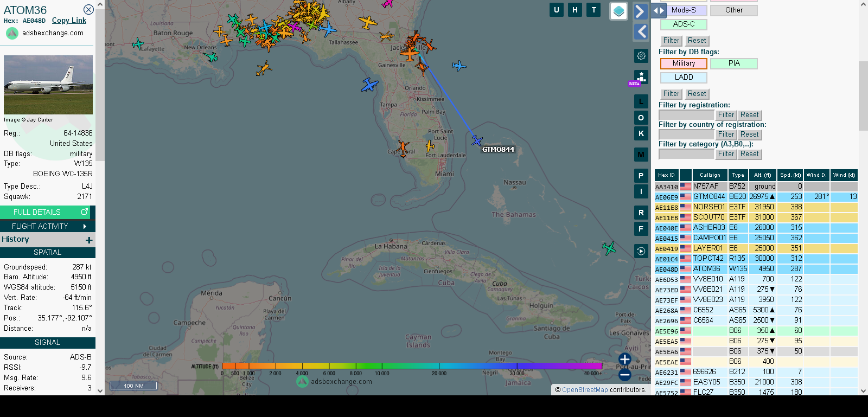Toggle the Other source filter
This screenshot has height=417, width=868.
tap(734, 10)
